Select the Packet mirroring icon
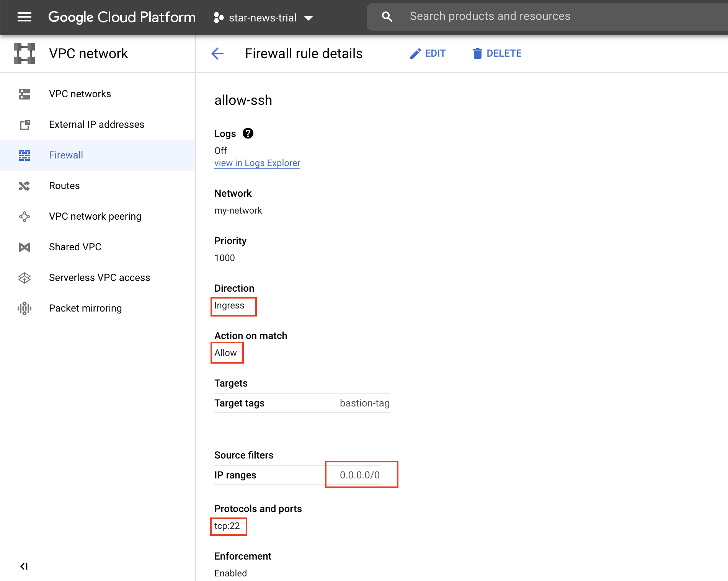Image resolution: width=728 pixels, height=581 pixels. tap(24, 308)
